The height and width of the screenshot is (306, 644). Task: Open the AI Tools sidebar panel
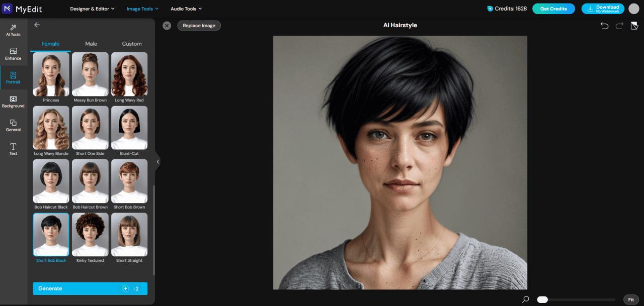[x=13, y=31]
